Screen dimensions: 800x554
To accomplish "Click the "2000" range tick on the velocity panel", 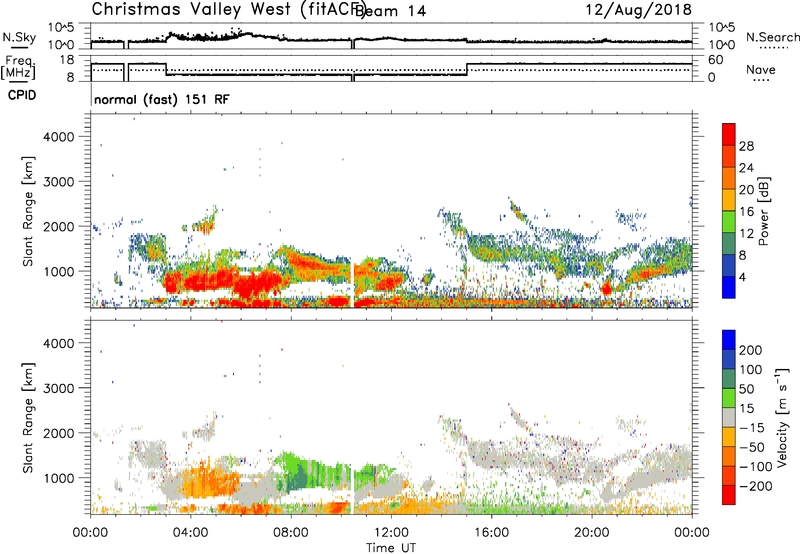I will (x=59, y=433).
